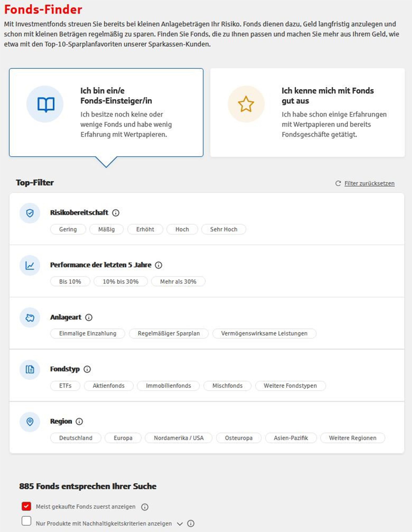This screenshot has width=412, height=532.
Task: Open Weitere Regionen filter options
Action: click(352, 438)
